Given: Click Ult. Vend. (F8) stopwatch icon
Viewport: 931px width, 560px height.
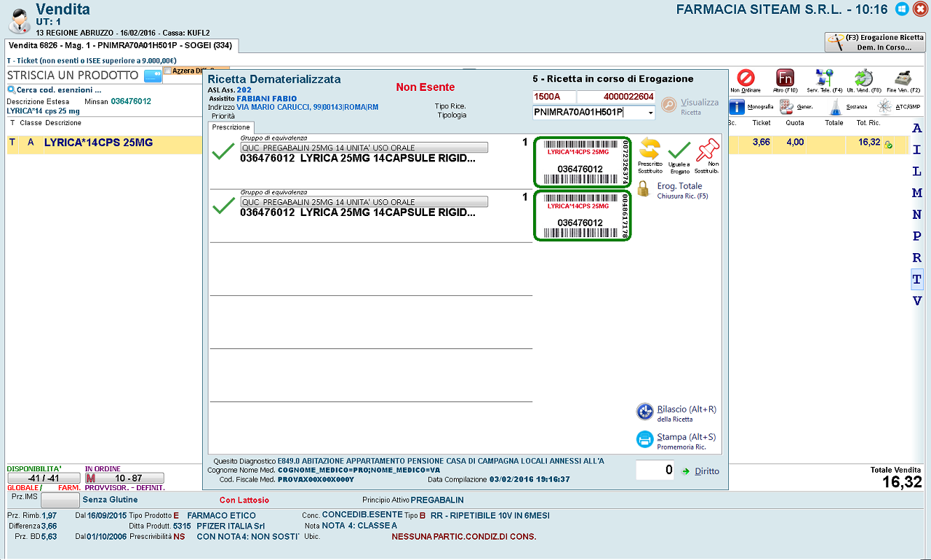Looking at the screenshot, I should click(x=863, y=78).
